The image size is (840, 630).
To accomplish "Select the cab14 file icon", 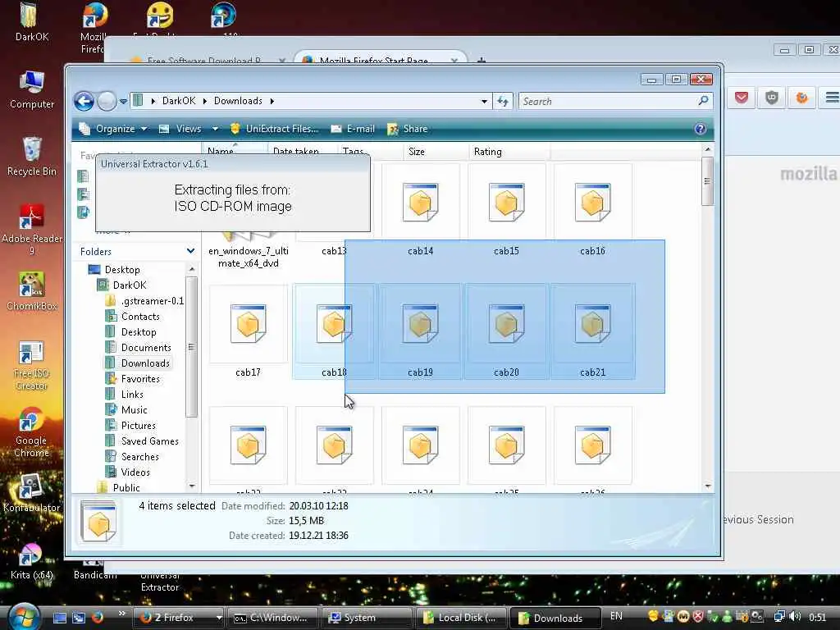I will [420, 203].
